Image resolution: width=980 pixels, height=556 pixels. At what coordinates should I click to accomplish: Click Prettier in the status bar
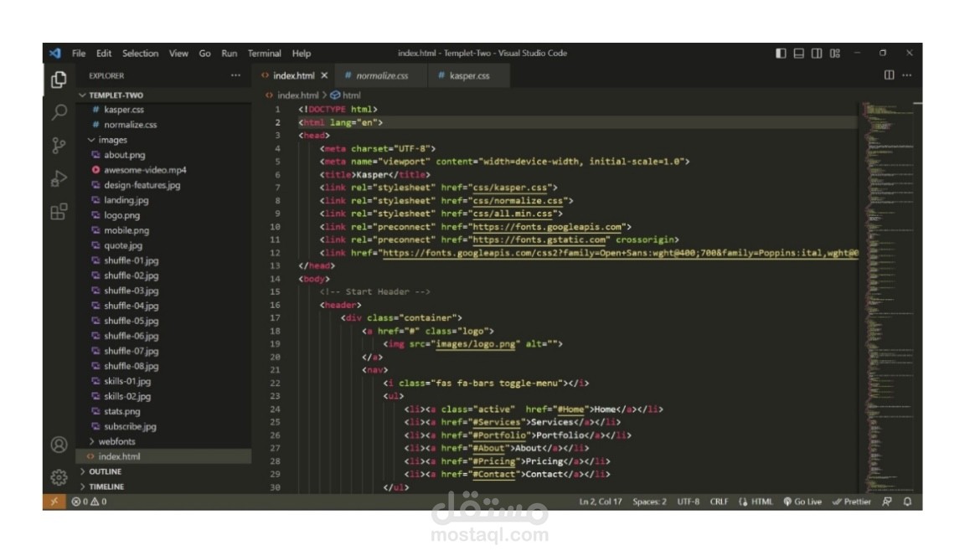point(852,502)
